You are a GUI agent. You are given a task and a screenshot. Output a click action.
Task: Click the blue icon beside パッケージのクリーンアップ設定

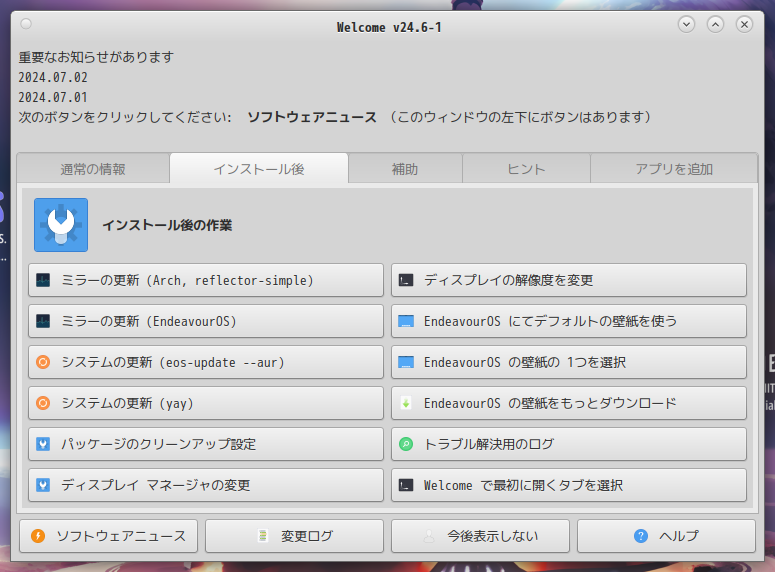tap(43, 444)
